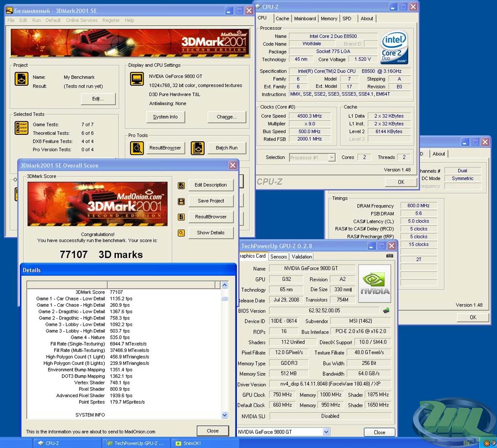Image resolution: width=497 pixels, height=448 pixels.
Task: Click the Intel Core 2 Duo logo
Action: [x=394, y=48]
